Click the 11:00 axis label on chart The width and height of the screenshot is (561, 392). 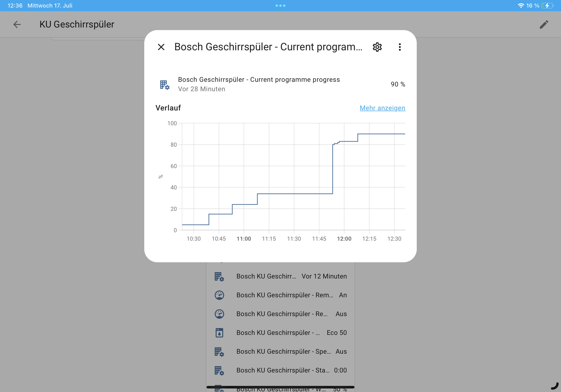(x=244, y=239)
